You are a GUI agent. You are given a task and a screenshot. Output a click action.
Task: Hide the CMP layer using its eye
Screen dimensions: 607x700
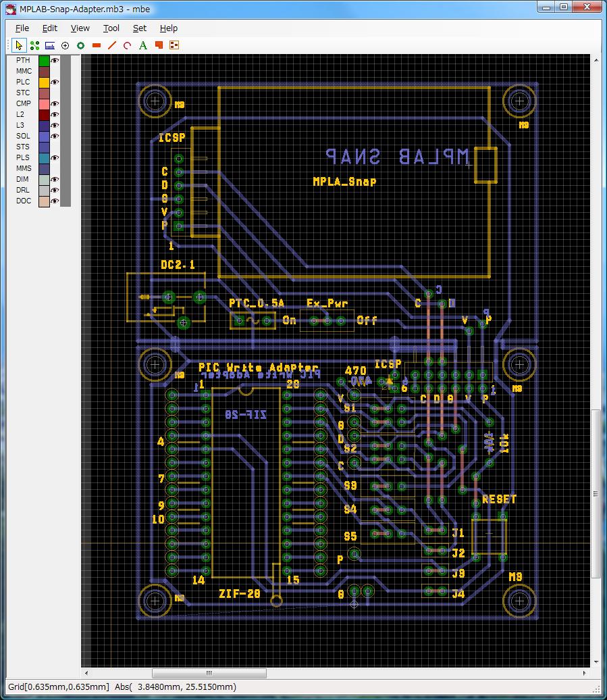click(x=55, y=103)
